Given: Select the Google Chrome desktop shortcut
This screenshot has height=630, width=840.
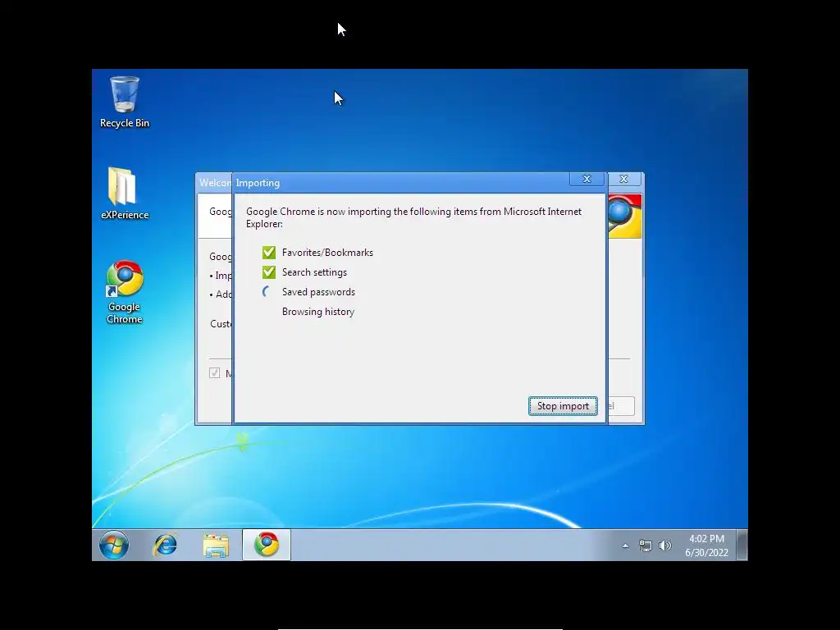Looking at the screenshot, I should [125, 292].
